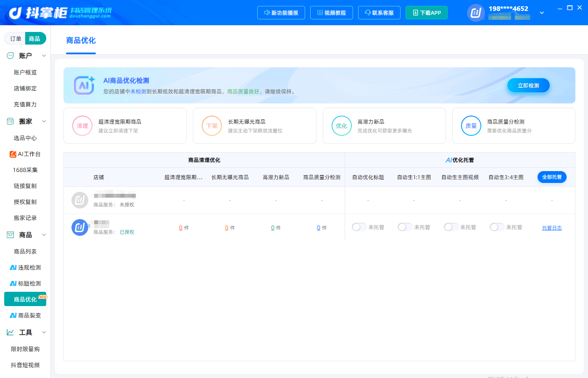This screenshot has height=378, width=588.
Task: Click the 立即检测 button
Action: [x=528, y=85]
